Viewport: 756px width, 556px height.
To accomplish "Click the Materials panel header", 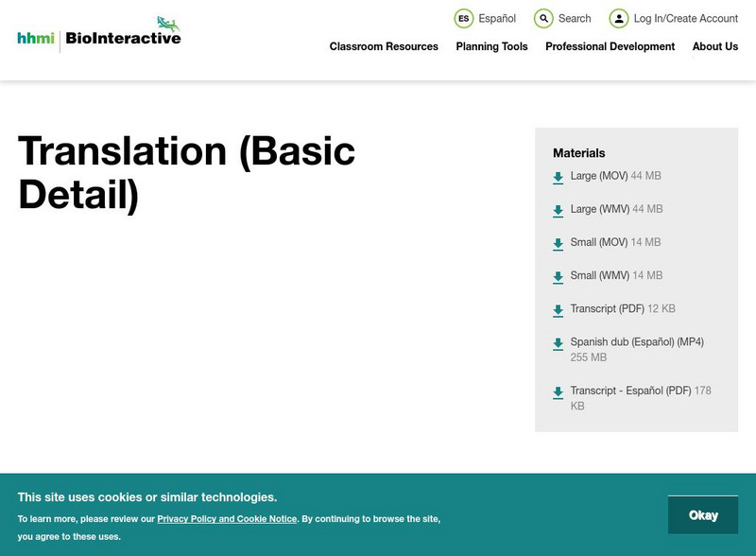I will click(x=577, y=152).
